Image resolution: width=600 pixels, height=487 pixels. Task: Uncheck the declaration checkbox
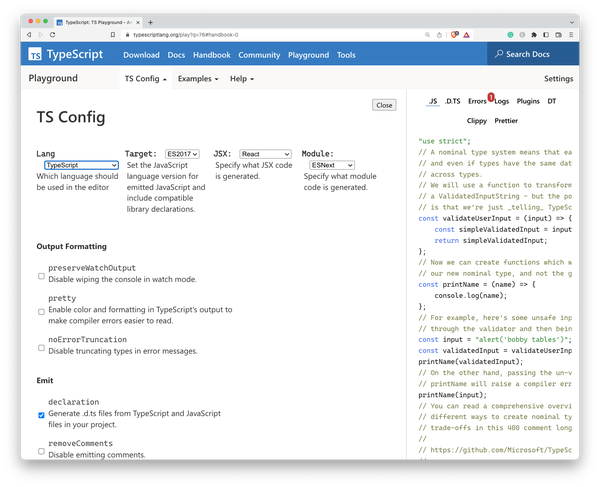(x=41, y=415)
